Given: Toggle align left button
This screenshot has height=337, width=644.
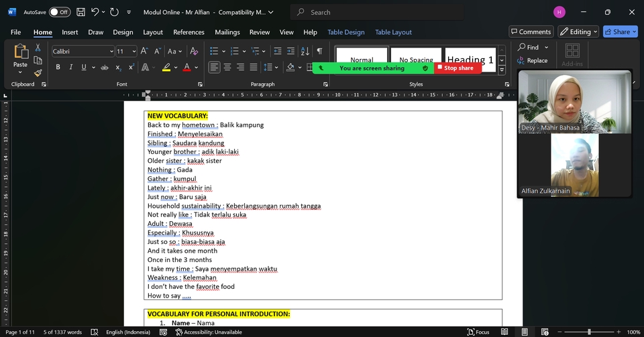Looking at the screenshot, I should 214,67.
